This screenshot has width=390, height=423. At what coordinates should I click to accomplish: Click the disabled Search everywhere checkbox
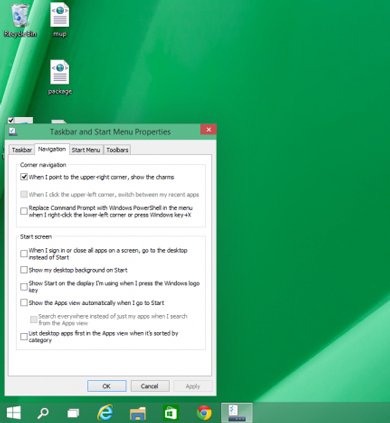click(x=33, y=320)
